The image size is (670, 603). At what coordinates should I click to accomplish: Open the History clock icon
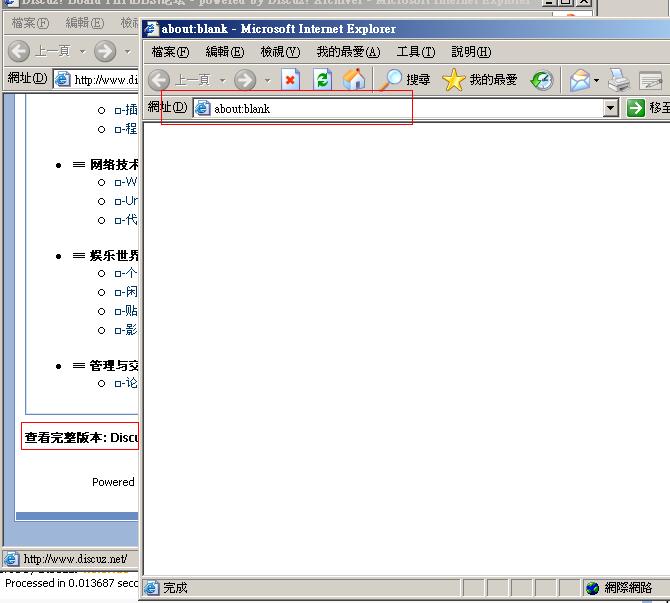coord(542,80)
